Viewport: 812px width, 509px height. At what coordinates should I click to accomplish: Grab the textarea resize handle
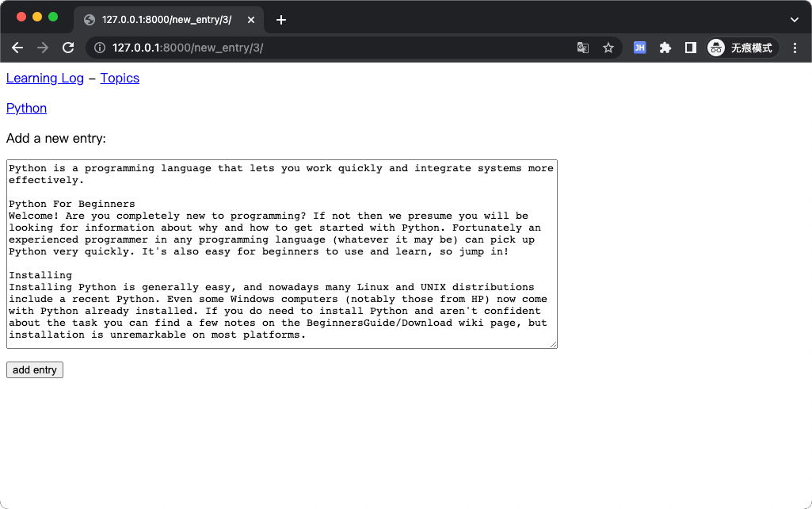pyautogui.click(x=554, y=345)
